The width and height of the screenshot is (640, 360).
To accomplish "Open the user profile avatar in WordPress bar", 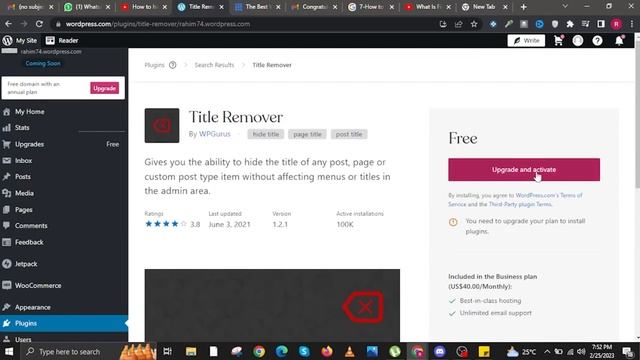I will 578,40.
